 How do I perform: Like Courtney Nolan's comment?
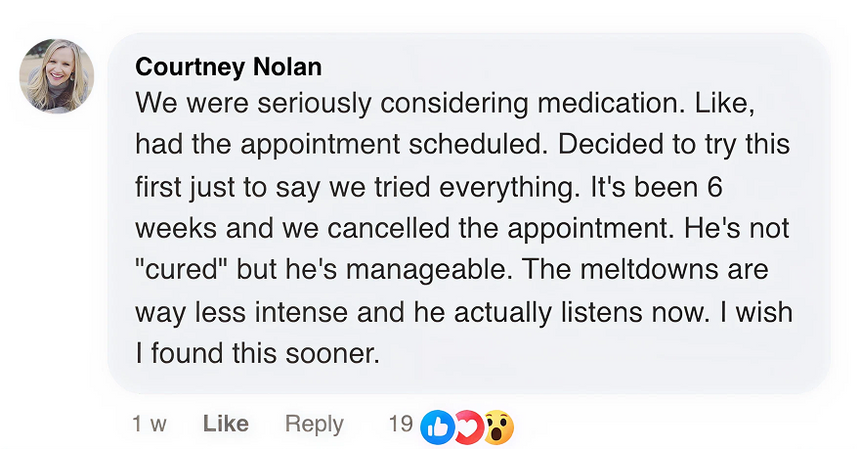(x=225, y=424)
